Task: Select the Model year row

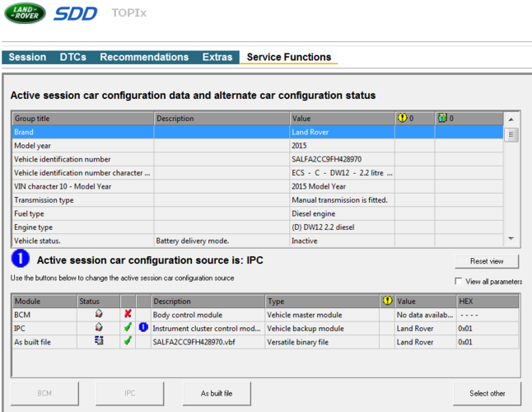Action: [x=258, y=146]
